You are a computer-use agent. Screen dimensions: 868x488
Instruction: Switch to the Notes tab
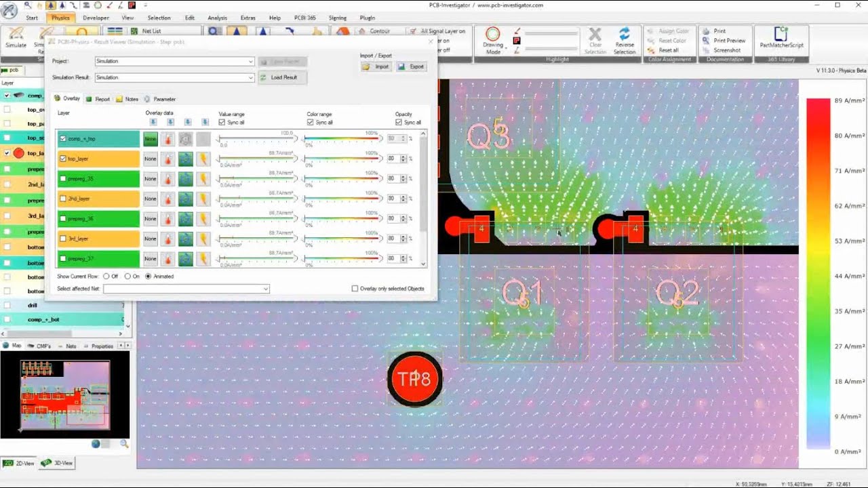click(127, 99)
